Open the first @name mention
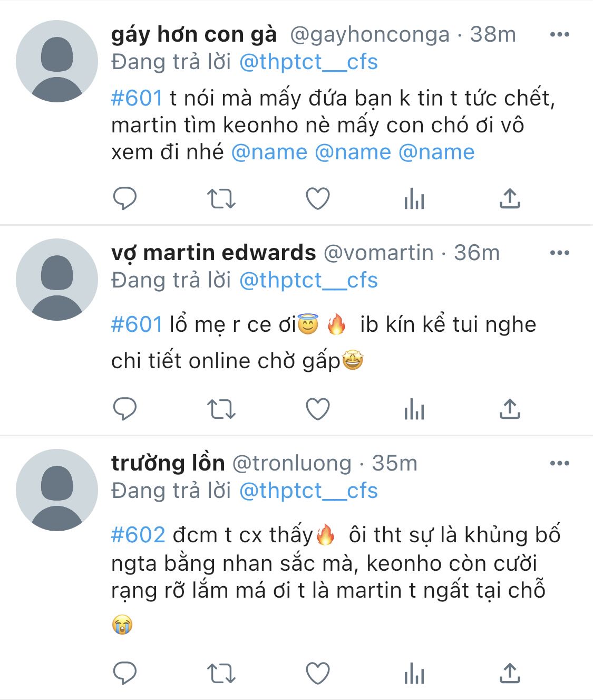 tap(269, 152)
